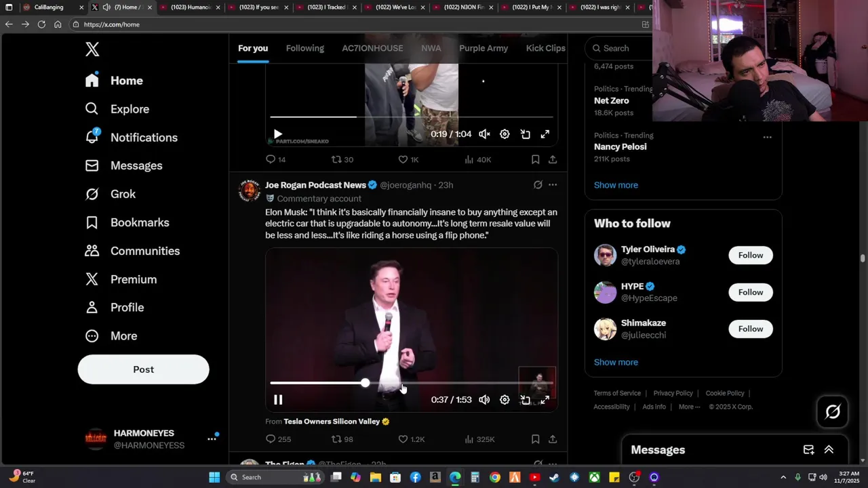Show more trending topics
This screenshot has width=868, height=488.
(x=616, y=185)
